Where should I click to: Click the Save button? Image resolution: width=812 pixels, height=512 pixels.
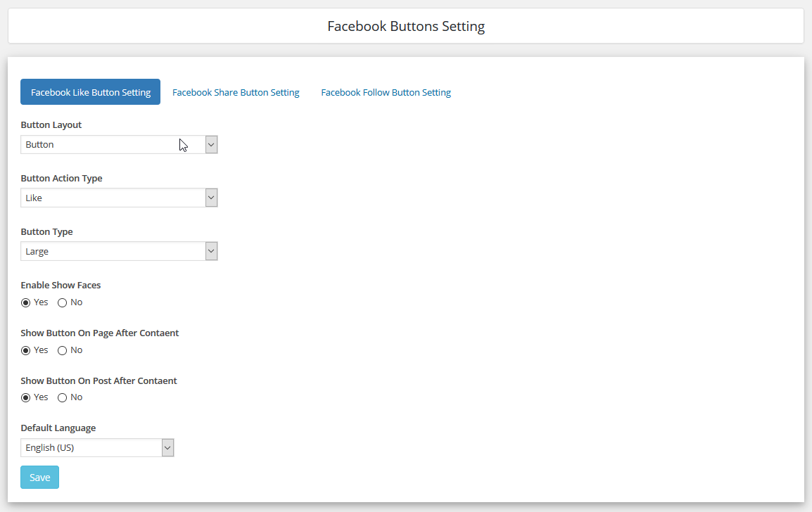click(x=40, y=478)
